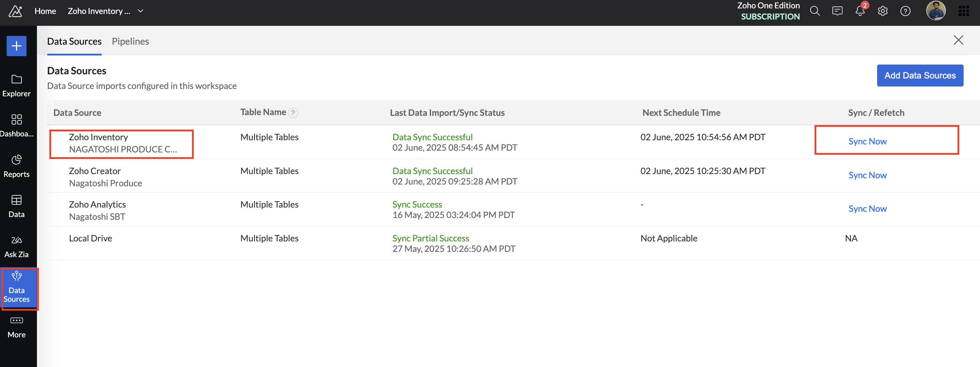Click the Sync Success status text

coord(417,204)
